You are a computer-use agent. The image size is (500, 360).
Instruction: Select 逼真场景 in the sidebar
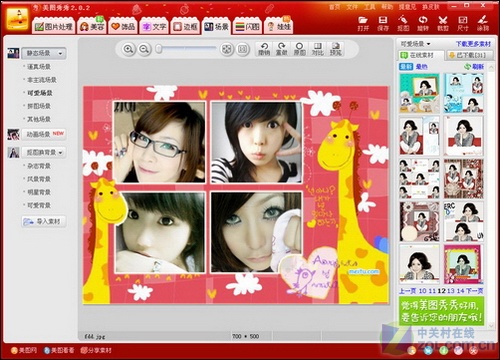point(39,67)
